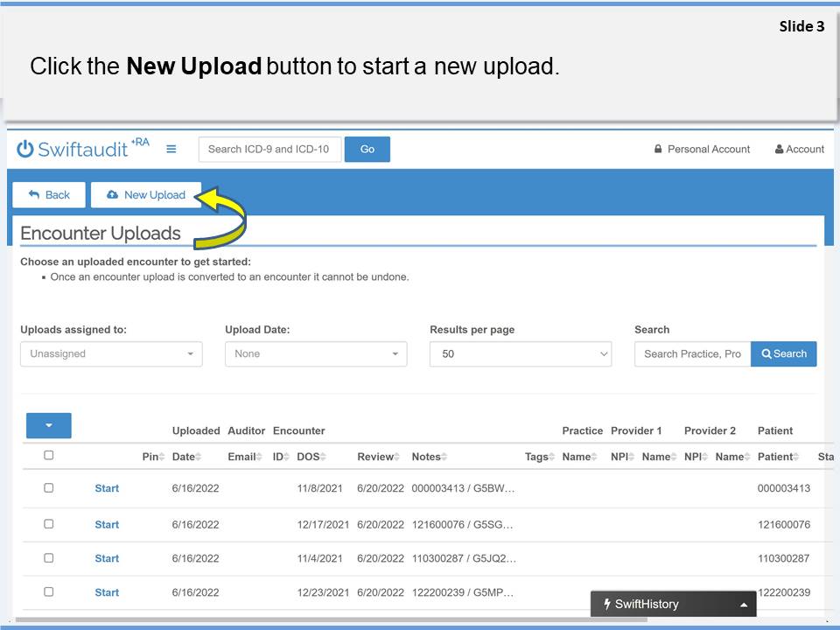This screenshot has height=630, width=840.
Task: Click the Back button
Action: 49,195
